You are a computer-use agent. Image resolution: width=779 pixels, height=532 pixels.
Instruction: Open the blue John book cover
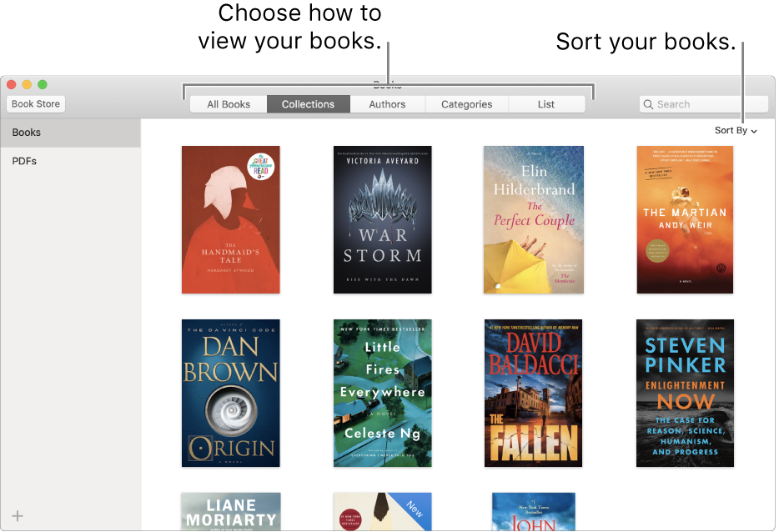point(534,512)
